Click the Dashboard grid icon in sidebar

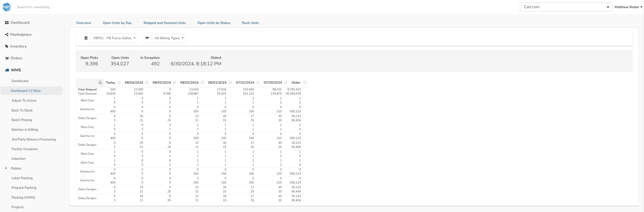pyautogui.click(x=7, y=23)
